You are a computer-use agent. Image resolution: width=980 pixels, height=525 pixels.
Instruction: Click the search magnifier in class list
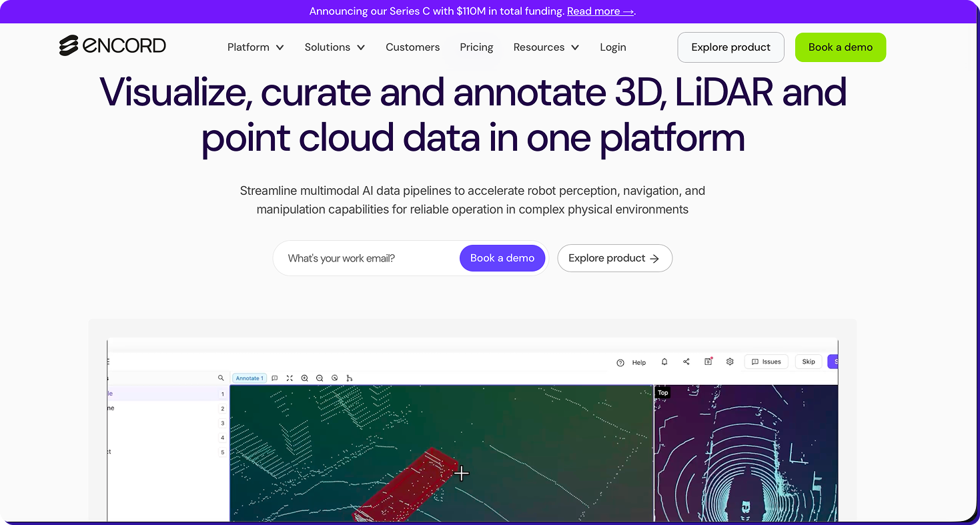point(221,378)
